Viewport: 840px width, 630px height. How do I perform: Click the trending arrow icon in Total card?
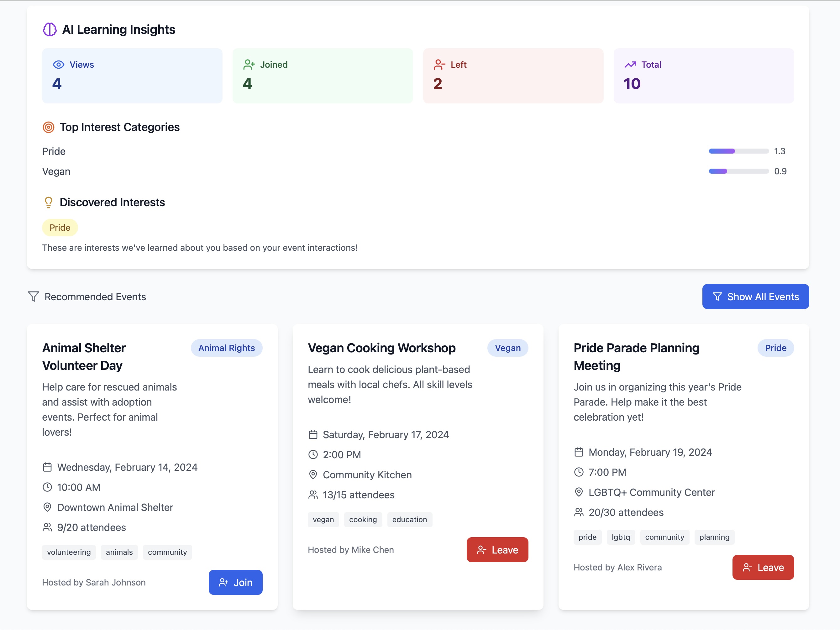tap(630, 65)
